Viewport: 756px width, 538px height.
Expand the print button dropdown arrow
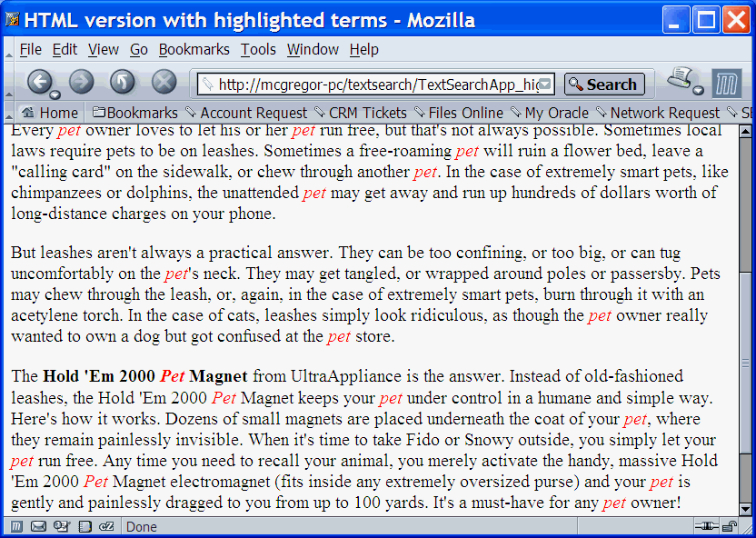[x=698, y=91]
